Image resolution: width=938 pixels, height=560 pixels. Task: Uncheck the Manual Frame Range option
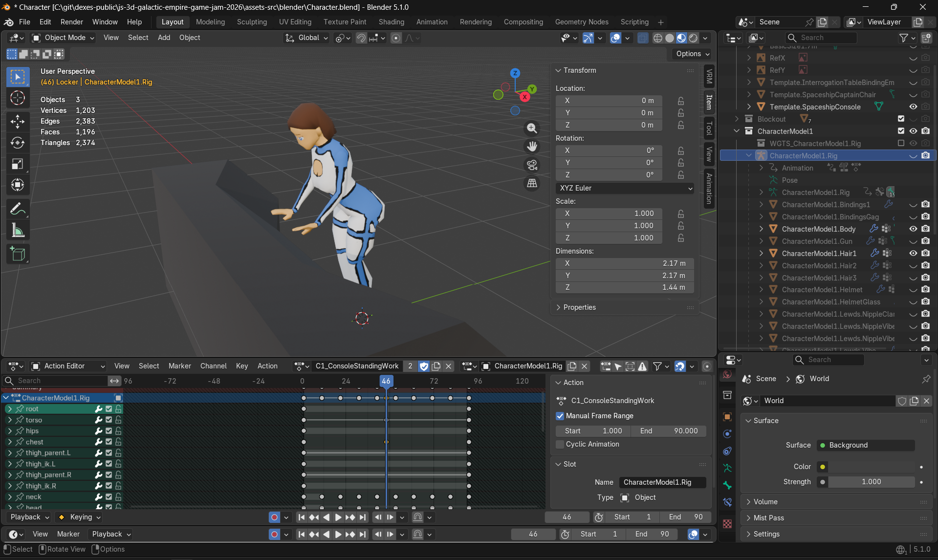pos(560,416)
